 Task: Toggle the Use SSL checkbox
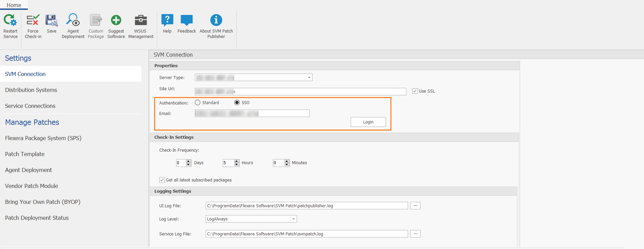click(415, 91)
